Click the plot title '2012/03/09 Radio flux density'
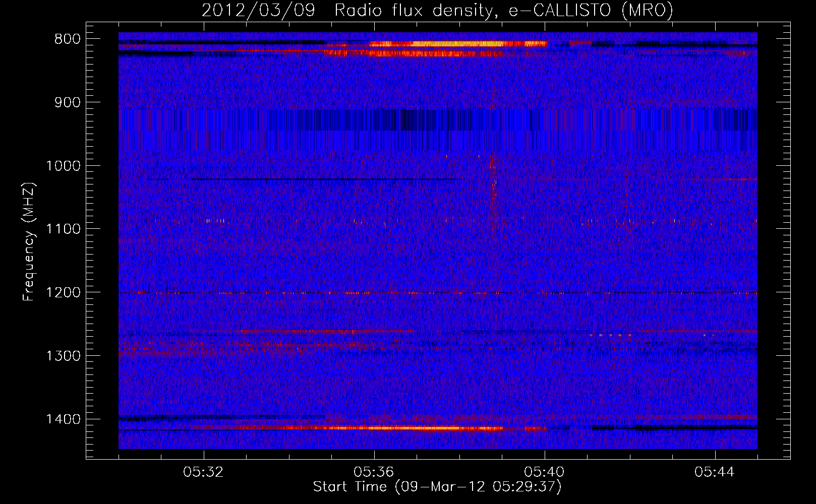Screen dimensions: 816x504 (347, 10)
